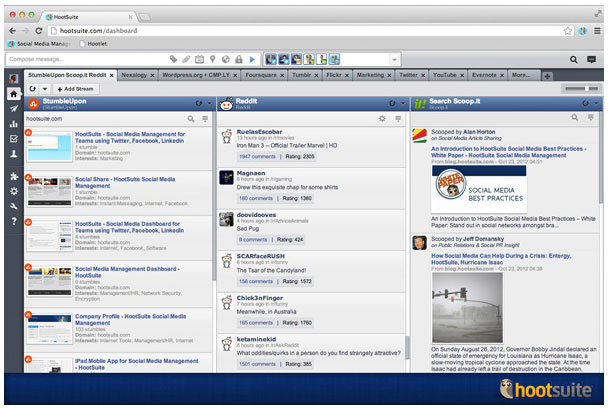608x408 pixels.
Task: Click the Add Stream button
Action: 75,89
